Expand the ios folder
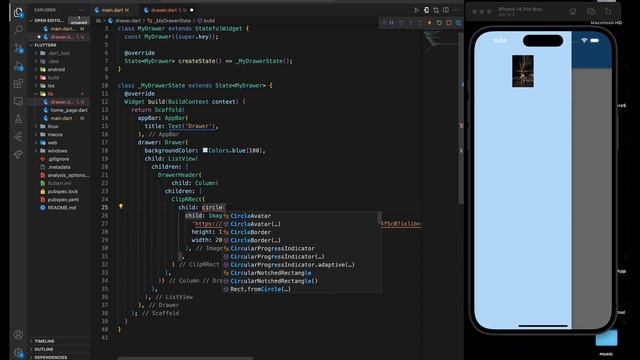The height and width of the screenshot is (360, 640). 51,86
